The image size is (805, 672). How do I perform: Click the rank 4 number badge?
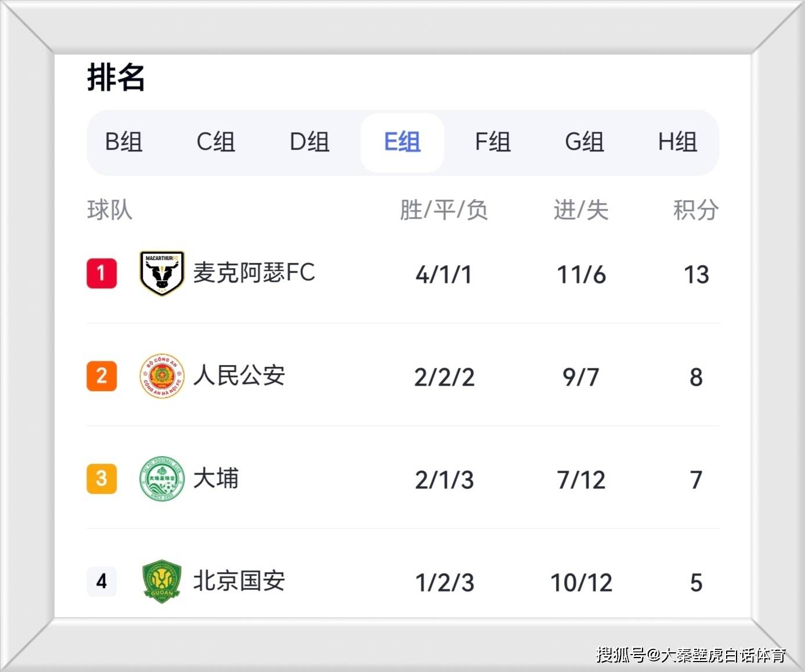click(x=102, y=582)
